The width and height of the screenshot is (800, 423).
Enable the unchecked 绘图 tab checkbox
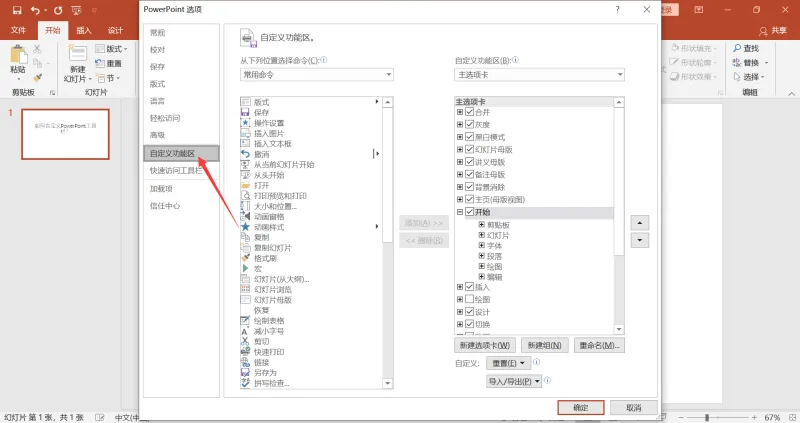469,299
